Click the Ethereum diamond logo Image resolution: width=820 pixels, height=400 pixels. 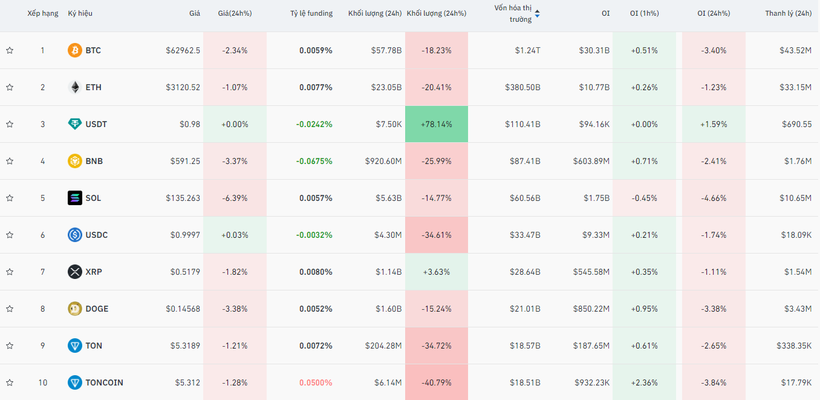[x=75, y=87]
